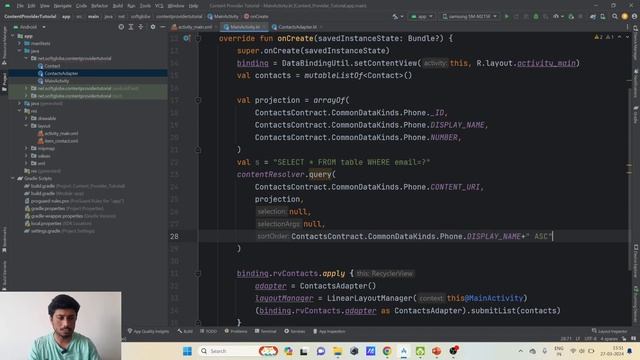Click the onCreate breadcrumb in navigation bar
This screenshot has height=360, width=640.
click(x=256, y=17)
